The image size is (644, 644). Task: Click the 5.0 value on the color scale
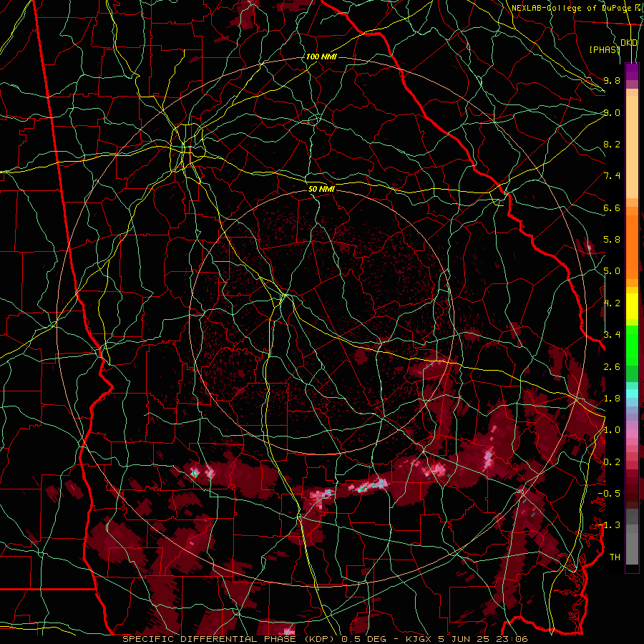click(612, 271)
